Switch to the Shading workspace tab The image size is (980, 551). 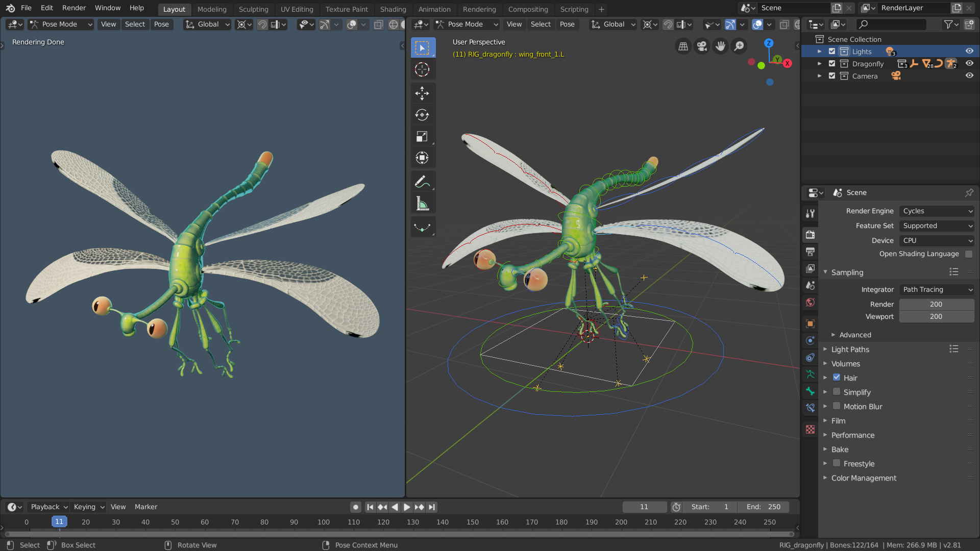click(393, 9)
